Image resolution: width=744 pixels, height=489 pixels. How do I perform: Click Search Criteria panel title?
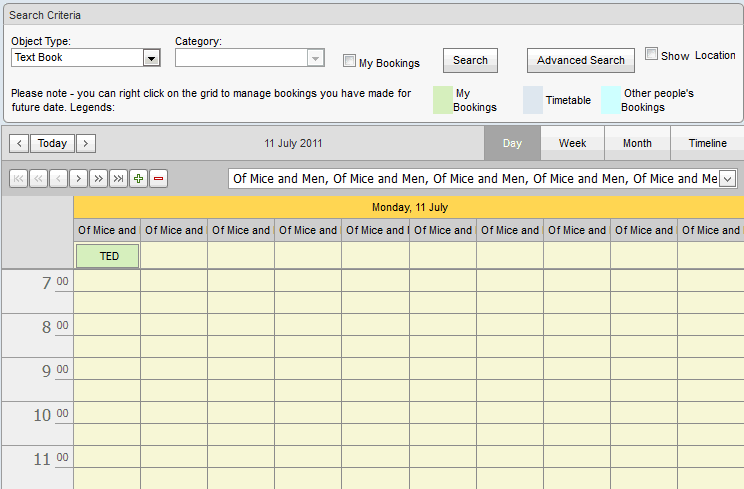point(45,15)
